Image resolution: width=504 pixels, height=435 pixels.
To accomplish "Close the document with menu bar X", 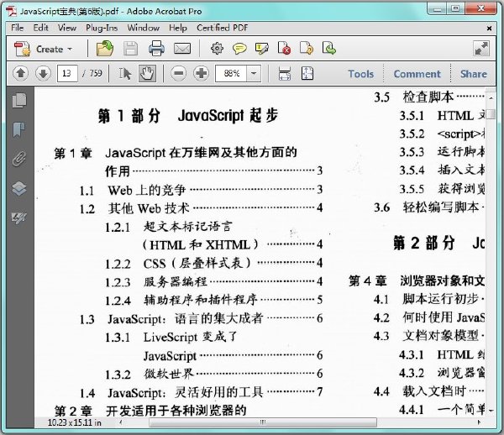I will pos(489,29).
